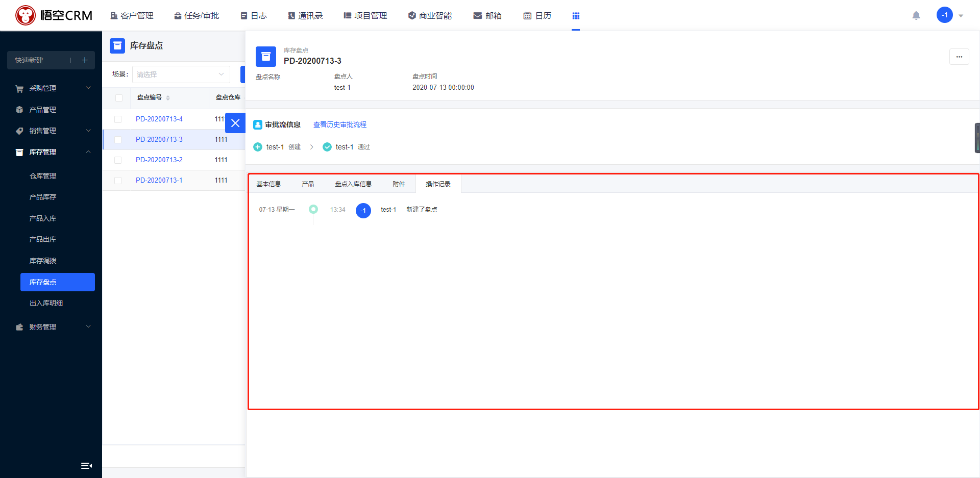Click the tag icon beside 销售管理

(19, 131)
